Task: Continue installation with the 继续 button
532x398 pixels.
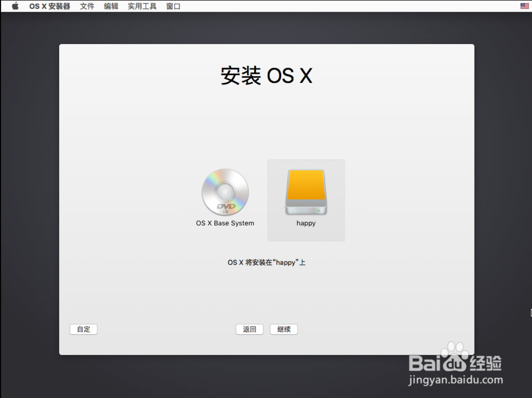Action: click(284, 329)
